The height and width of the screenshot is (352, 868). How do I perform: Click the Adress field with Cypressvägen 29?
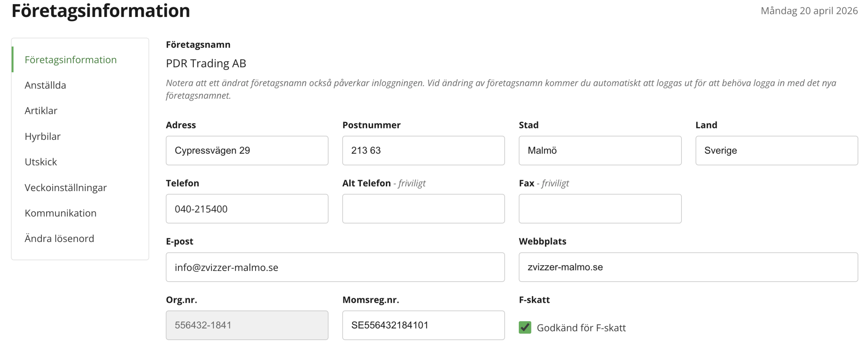247,150
